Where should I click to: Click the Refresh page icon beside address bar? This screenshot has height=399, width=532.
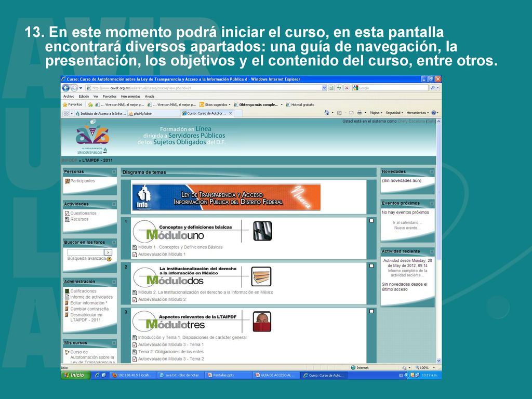(339, 88)
